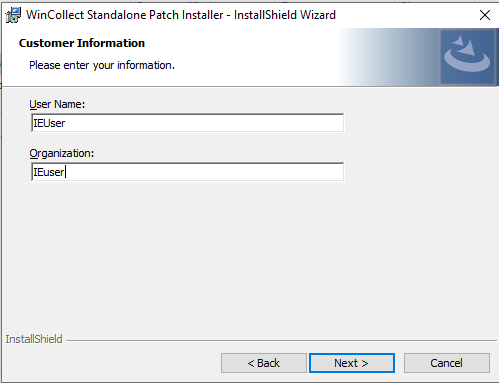Go back with the < Back button

click(264, 363)
